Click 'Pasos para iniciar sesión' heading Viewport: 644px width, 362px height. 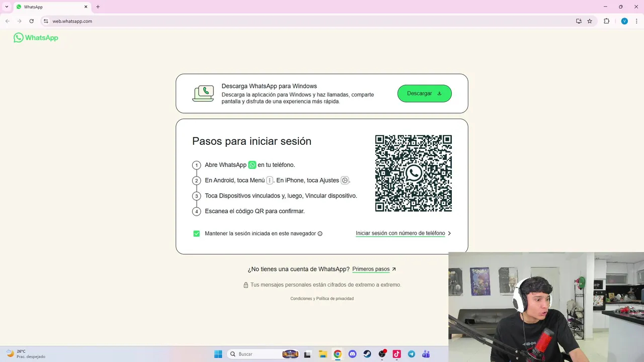(x=252, y=141)
